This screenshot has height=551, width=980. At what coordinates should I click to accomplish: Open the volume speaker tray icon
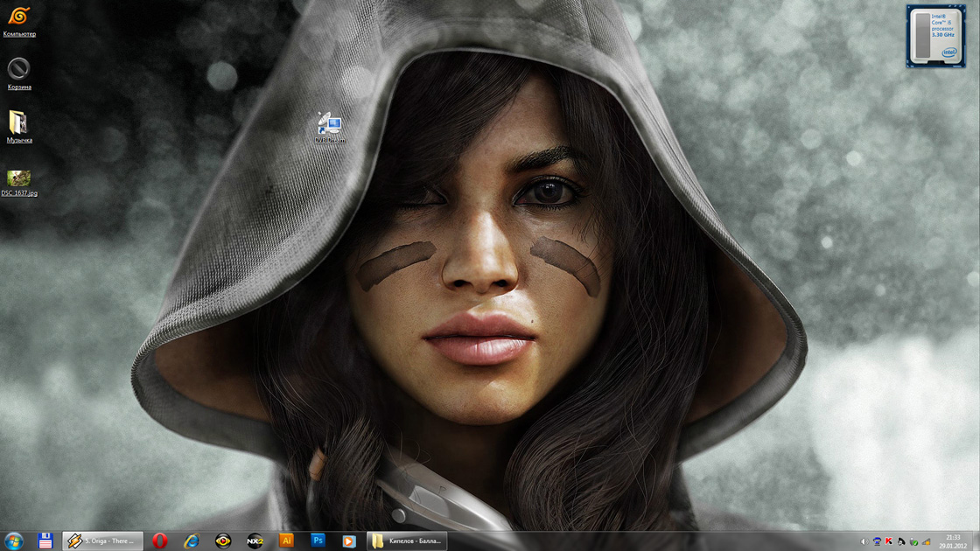coord(864,542)
